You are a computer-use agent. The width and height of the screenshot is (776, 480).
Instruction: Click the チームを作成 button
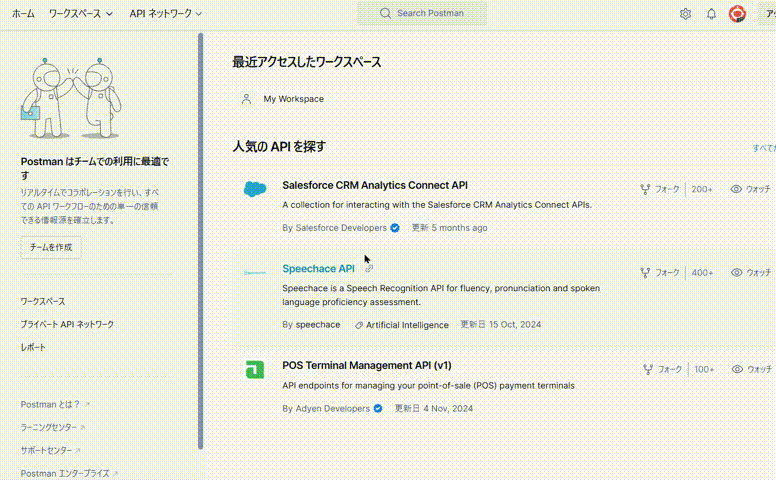click(x=51, y=247)
